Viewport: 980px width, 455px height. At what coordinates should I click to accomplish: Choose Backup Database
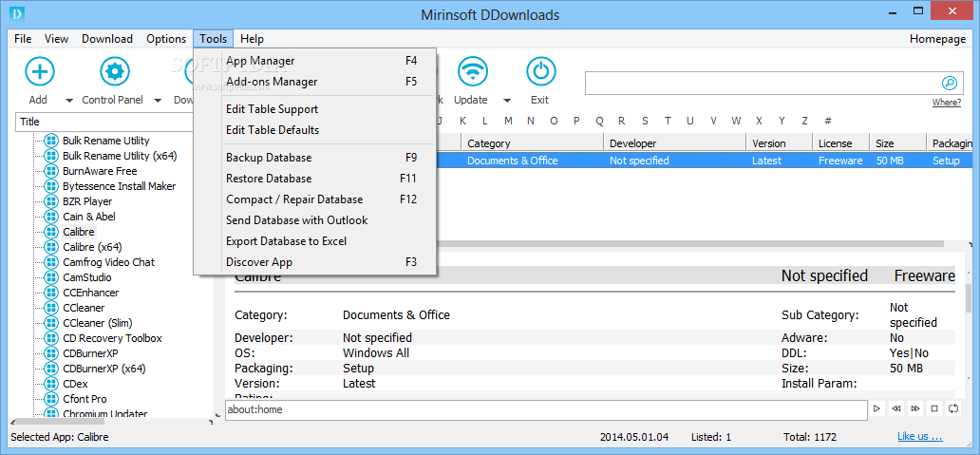coord(315,158)
